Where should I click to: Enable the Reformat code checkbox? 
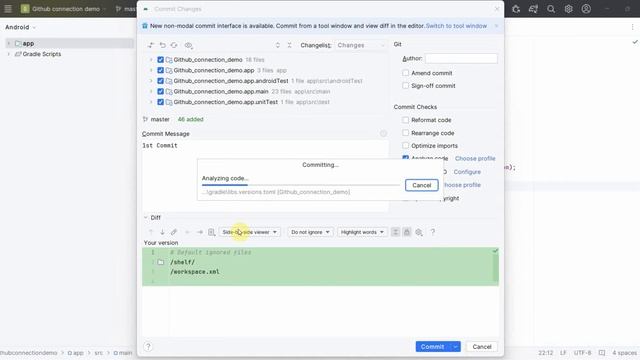coord(405,120)
